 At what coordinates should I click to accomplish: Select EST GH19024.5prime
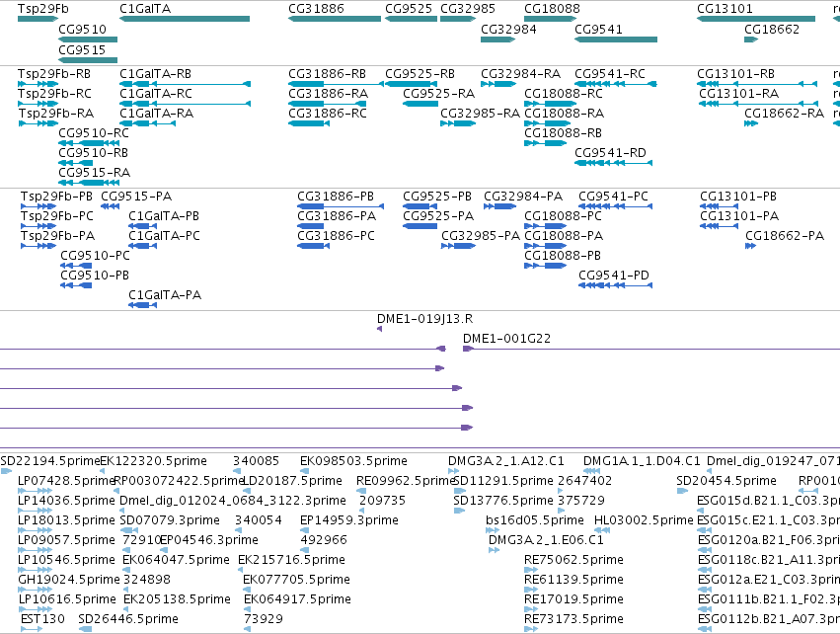69,580
